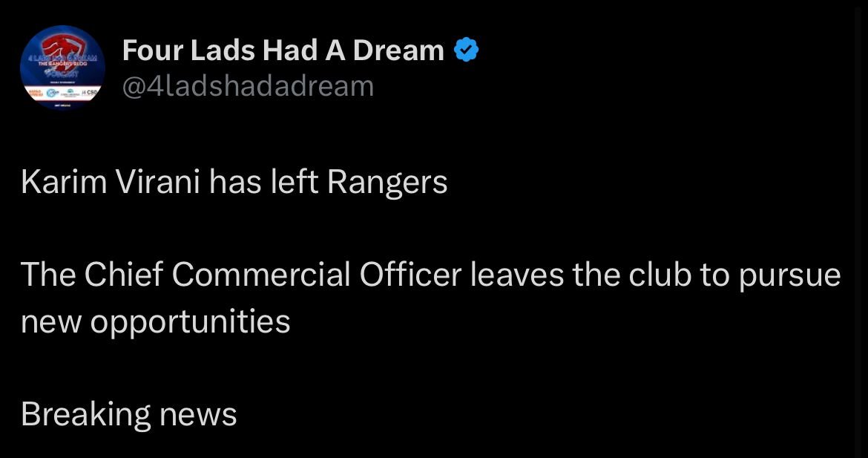The image size is (868, 458).
Task: Click the blue verified checkmark badge
Action: tap(466, 50)
